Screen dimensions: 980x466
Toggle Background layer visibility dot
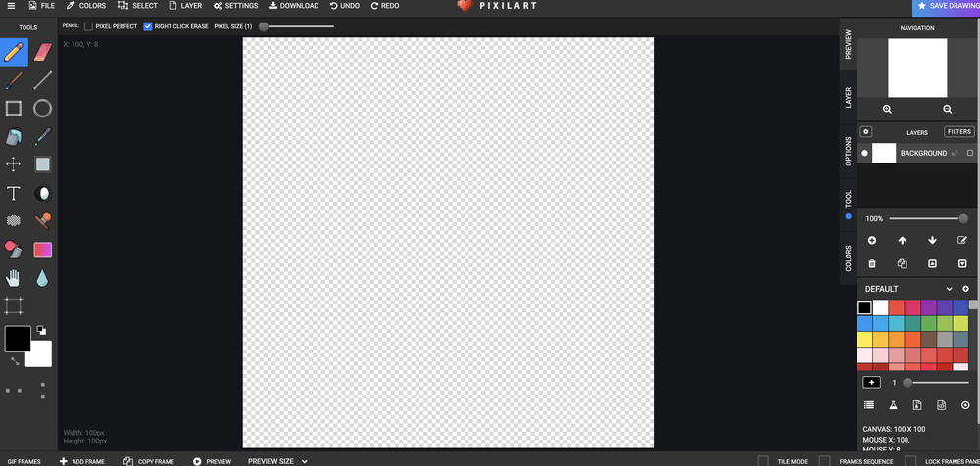tap(865, 153)
